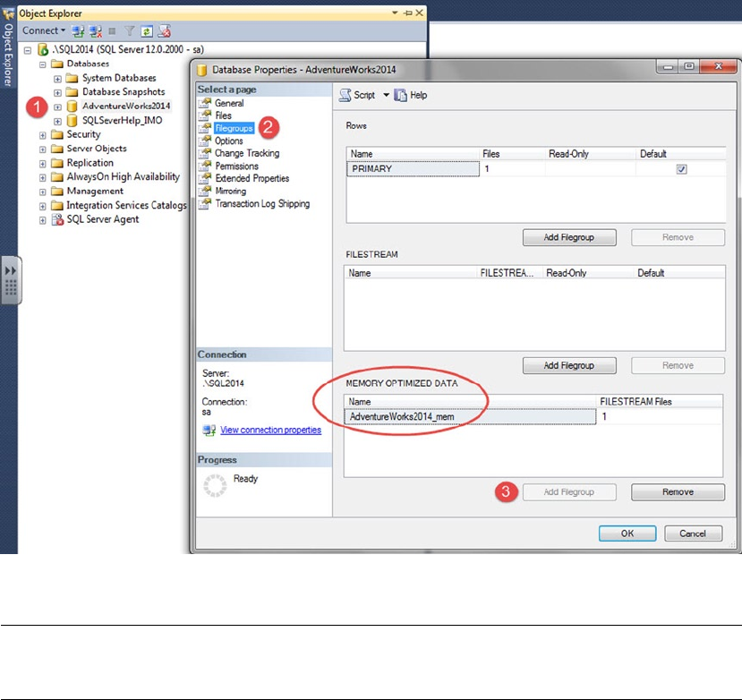Click View connection properties link
This screenshot has width=742, height=700.
[x=270, y=430]
